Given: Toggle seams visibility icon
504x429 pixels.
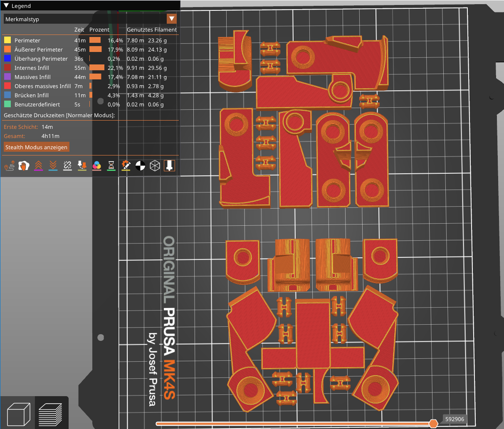Looking at the screenshot, I should 67,166.
